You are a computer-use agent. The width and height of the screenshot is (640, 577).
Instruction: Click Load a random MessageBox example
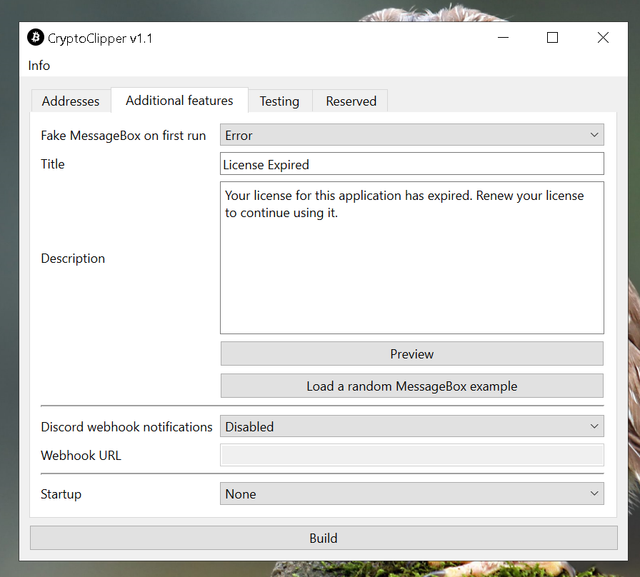click(412, 386)
